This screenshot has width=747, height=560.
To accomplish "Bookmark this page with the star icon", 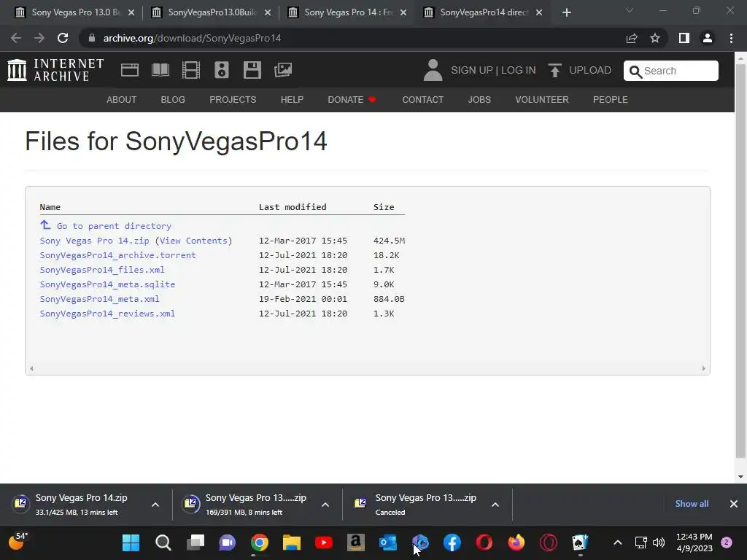I will (655, 38).
